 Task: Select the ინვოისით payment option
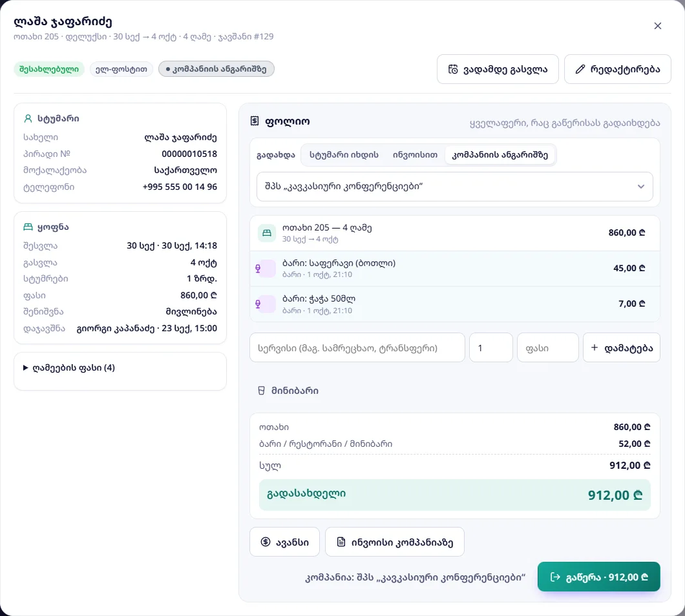[415, 155]
